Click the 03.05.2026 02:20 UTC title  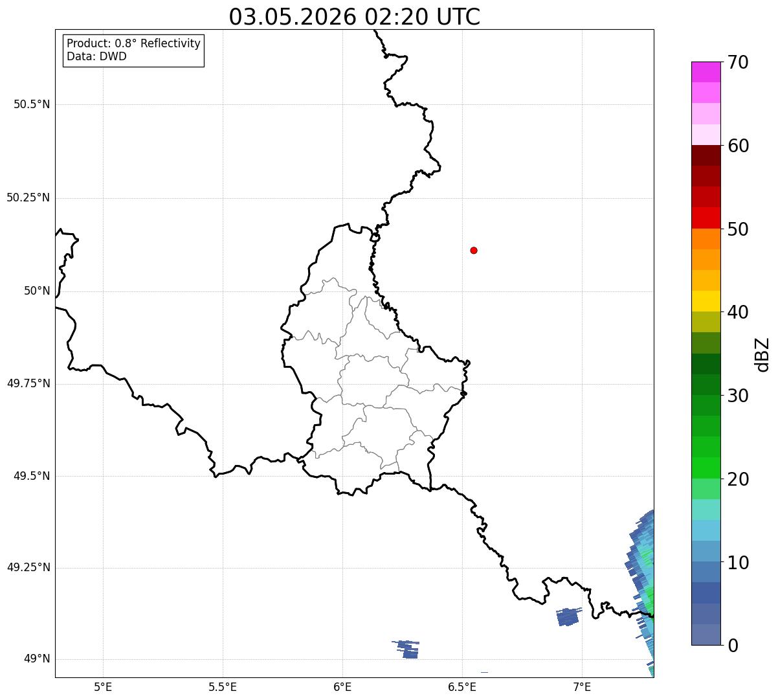tap(355, 17)
